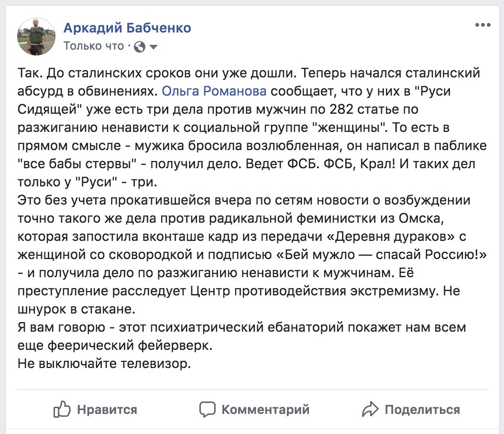This screenshot has width=504, height=434.
Task: Expand the audience dropdown arrow beside the globe
Action: (x=153, y=47)
